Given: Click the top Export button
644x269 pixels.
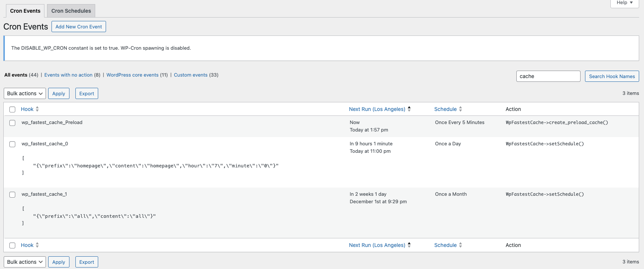Looking at the screenshot, I should point(87,93).
